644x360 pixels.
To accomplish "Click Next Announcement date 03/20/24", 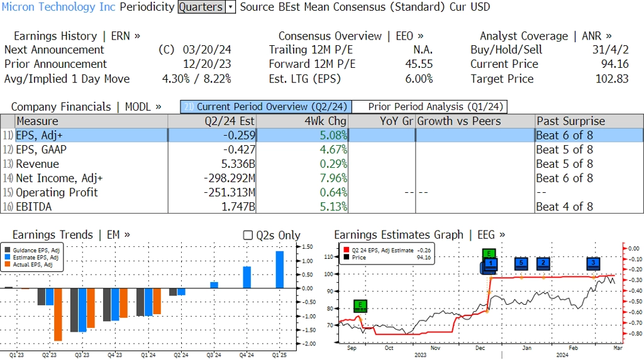I will [207, 50].
